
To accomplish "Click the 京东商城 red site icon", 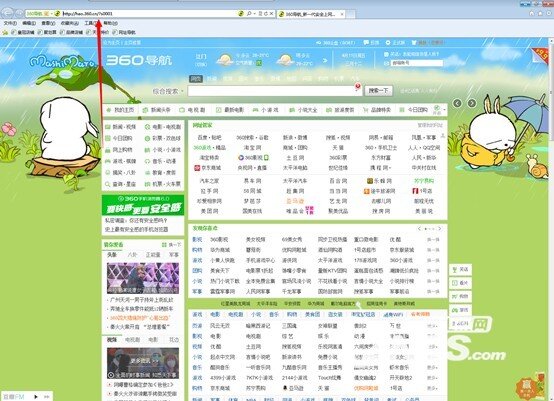I will 197,168.
